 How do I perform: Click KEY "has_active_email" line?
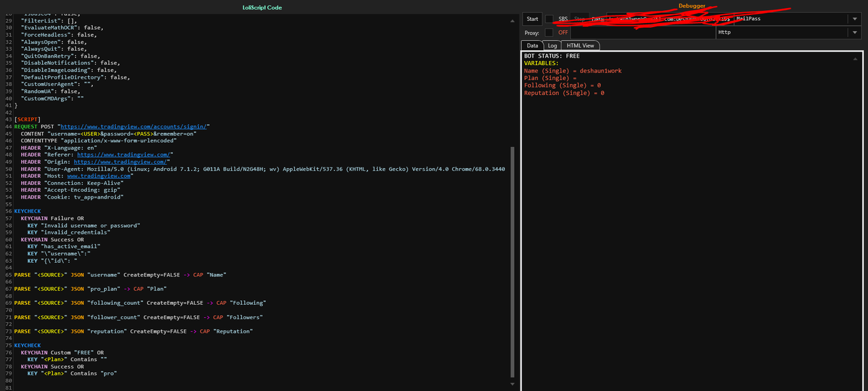click(x=64, y=247)
